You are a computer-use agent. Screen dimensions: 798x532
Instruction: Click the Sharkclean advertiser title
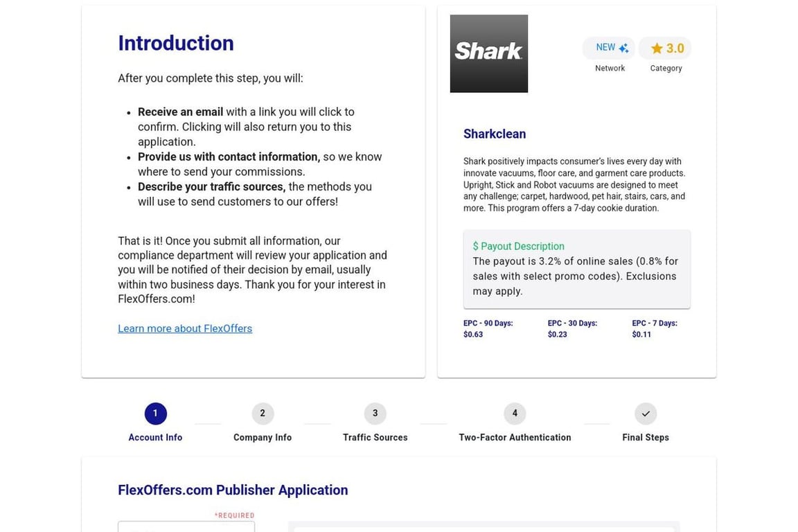[x=494, y=134]
